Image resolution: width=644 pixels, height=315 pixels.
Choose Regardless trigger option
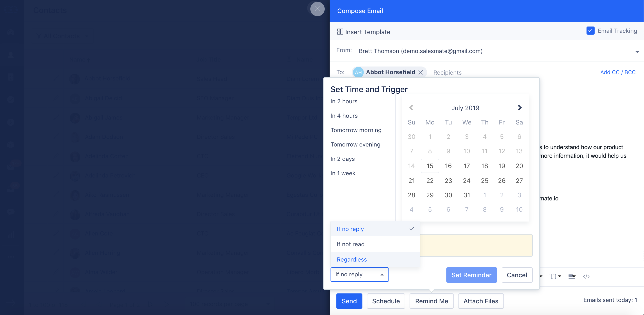(x=375, y=260)
